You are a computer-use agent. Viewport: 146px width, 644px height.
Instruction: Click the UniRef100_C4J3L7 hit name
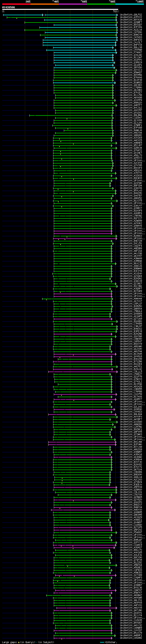(131, 42)
